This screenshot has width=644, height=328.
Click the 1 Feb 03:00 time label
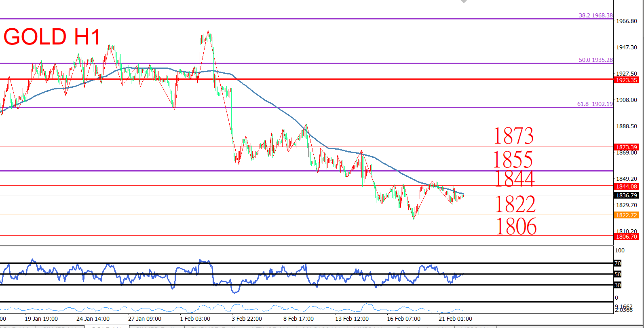[195, 319]
